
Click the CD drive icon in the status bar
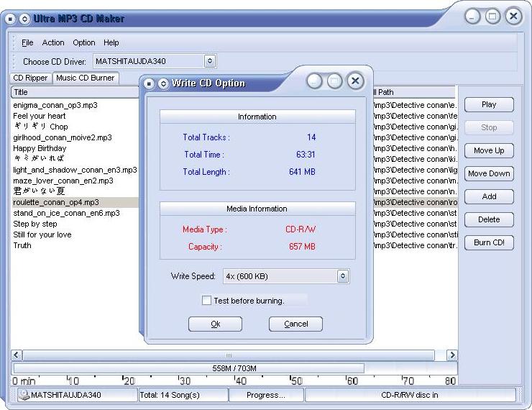coord(24,395)
